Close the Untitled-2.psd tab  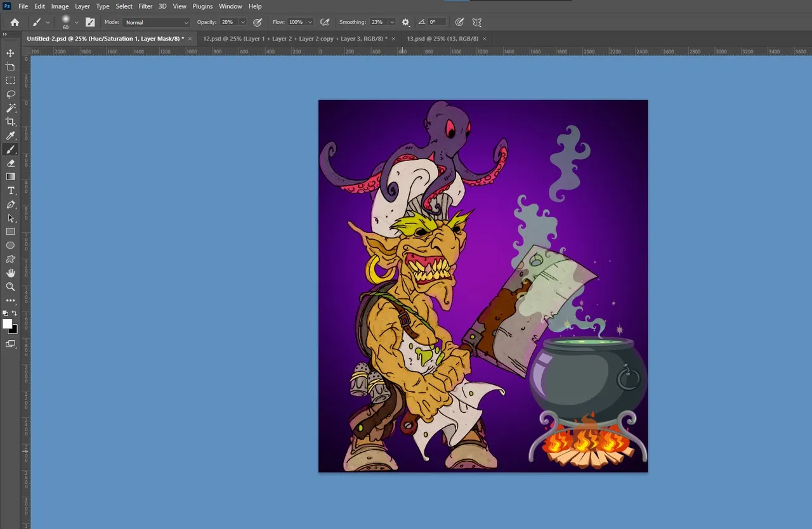tap(190, 39)
